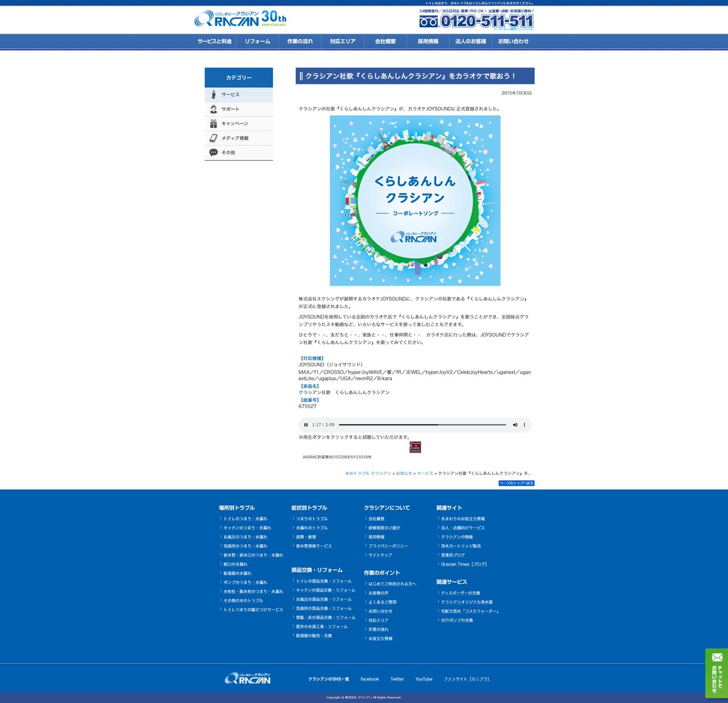The height and width of the screenshot is (703, 728).
Task: Open the サービス category in the sidebar
Action: tap(239, 95)
